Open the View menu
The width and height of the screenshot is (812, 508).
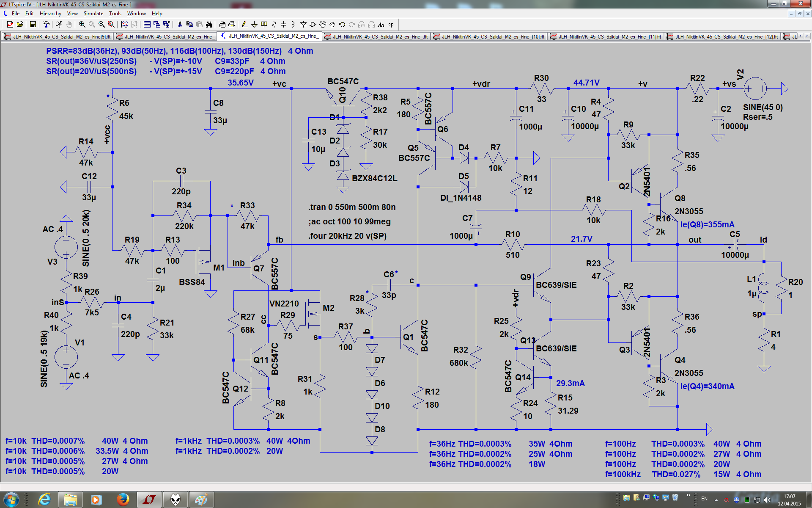[x=72, y=14]
